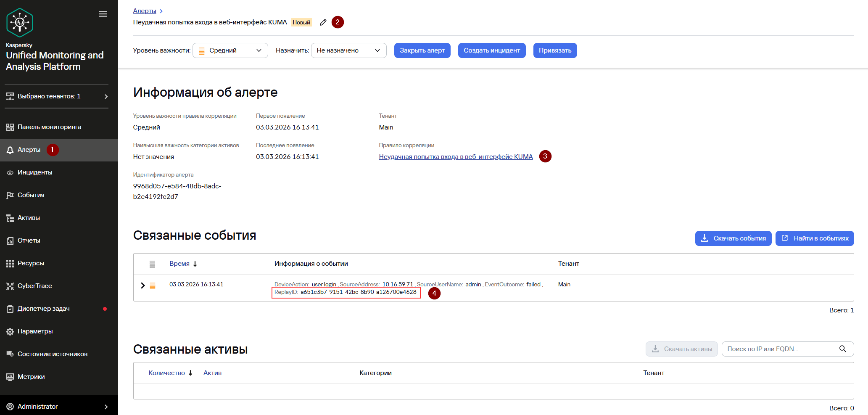Viewport: 868px width, 415px height.
Task: Go to Алерты in the sidebar
Action: (x=59, y=150)
